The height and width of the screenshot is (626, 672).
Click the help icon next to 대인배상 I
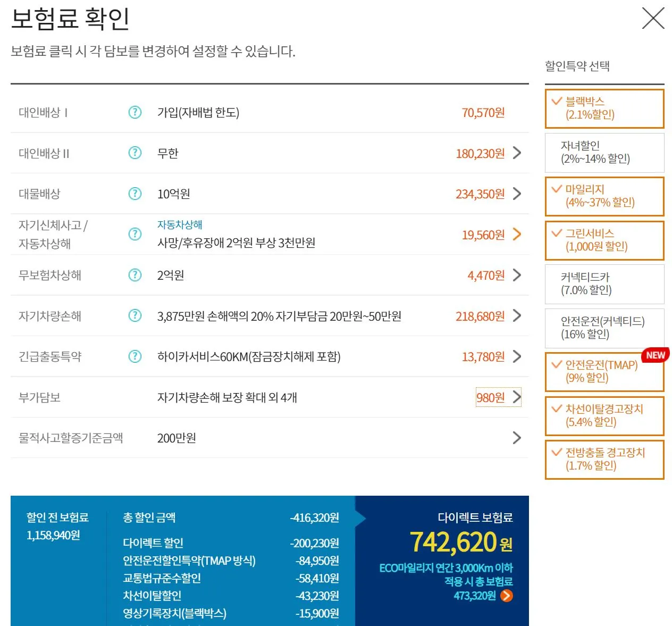[135, 112]
